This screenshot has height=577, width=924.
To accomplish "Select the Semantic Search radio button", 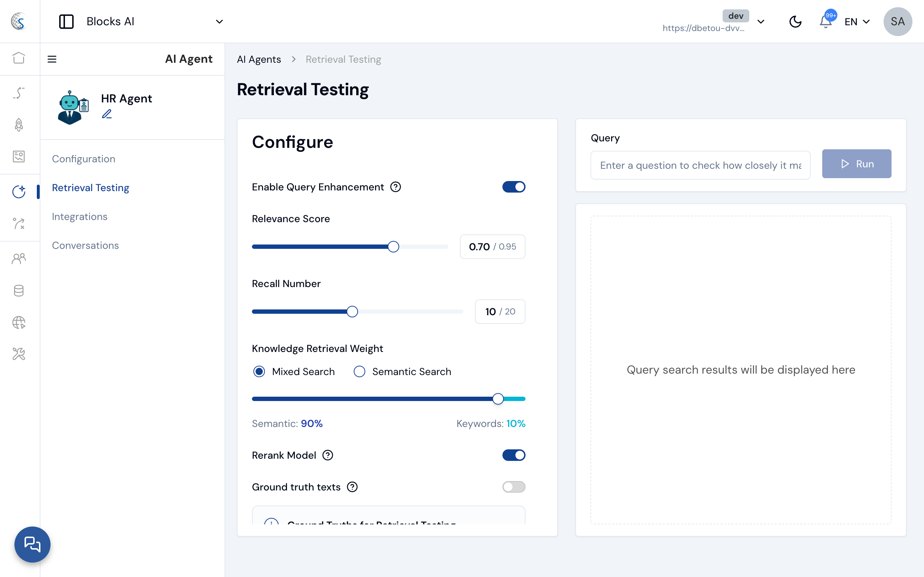I will point(359,371).
